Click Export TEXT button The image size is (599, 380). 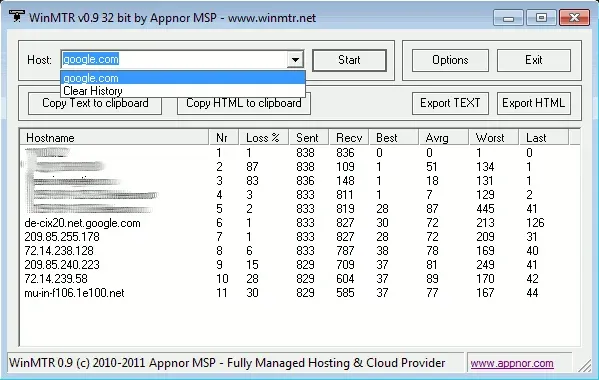[450, 103]
